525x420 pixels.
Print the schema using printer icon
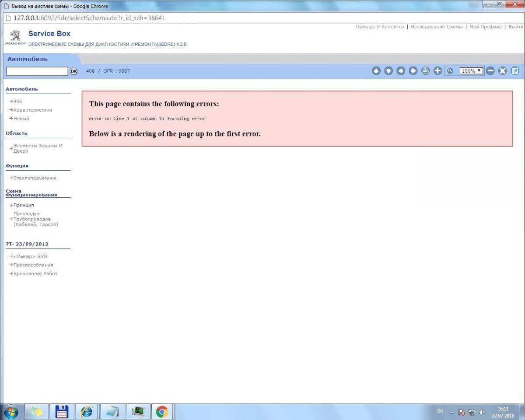(x=425, y=71)
